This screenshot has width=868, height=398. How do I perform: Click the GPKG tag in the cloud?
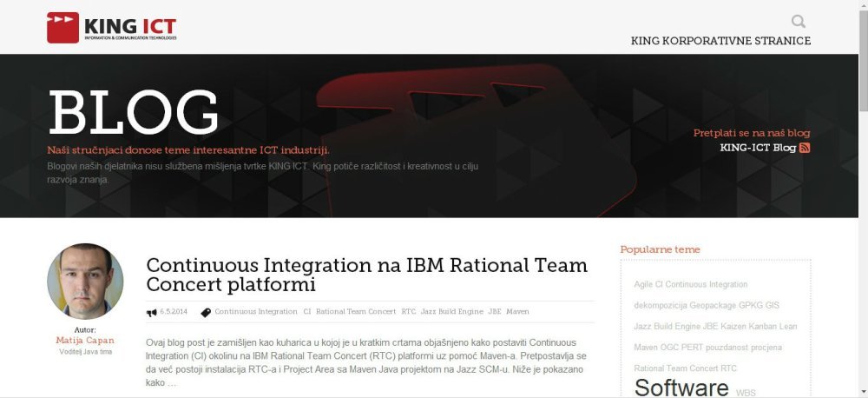click(750, 305)
